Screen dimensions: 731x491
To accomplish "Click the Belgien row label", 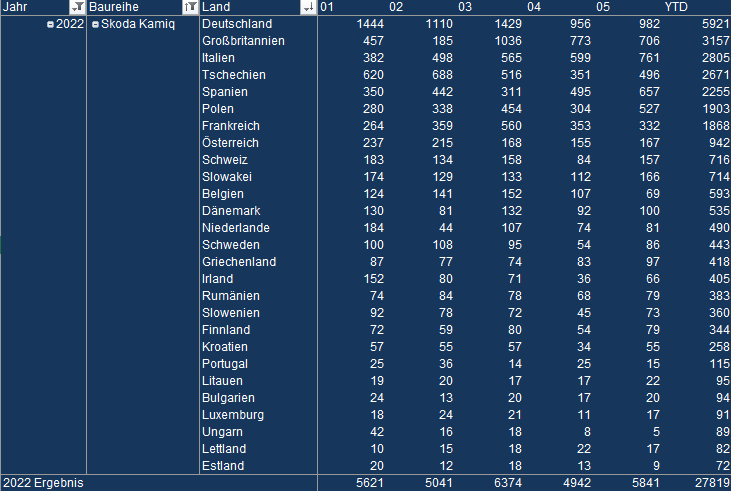I will (223, 194).
